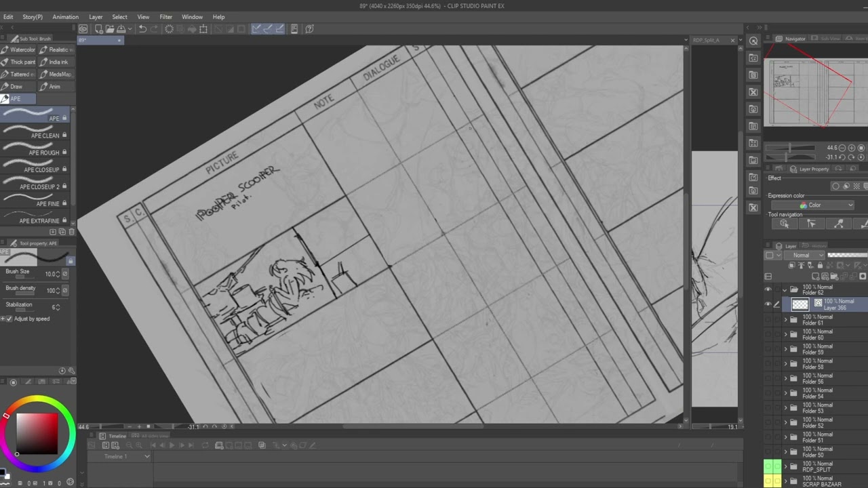Choose the APE ROUGH brush
This screenshot has width=868, height=488.
tap(35, 149)
